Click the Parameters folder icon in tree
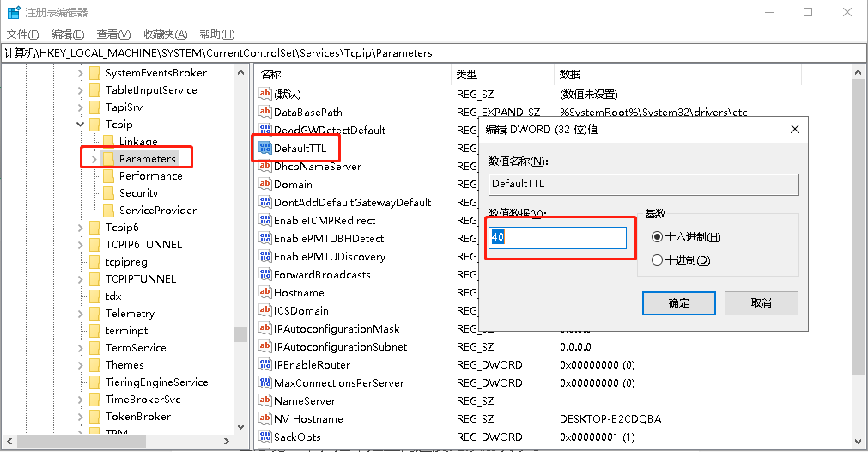The image size is (868, 452). pos(108,159)
